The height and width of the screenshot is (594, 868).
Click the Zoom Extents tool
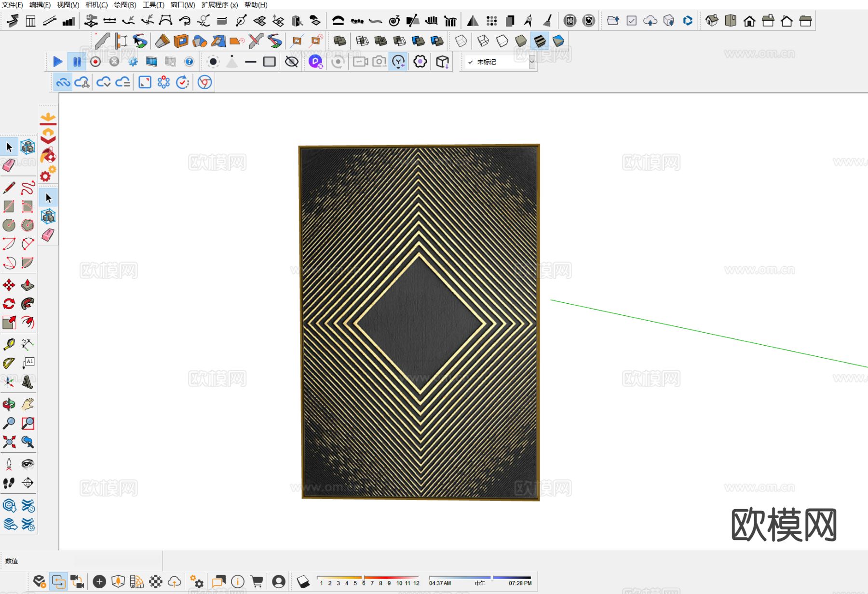[9, 442]
